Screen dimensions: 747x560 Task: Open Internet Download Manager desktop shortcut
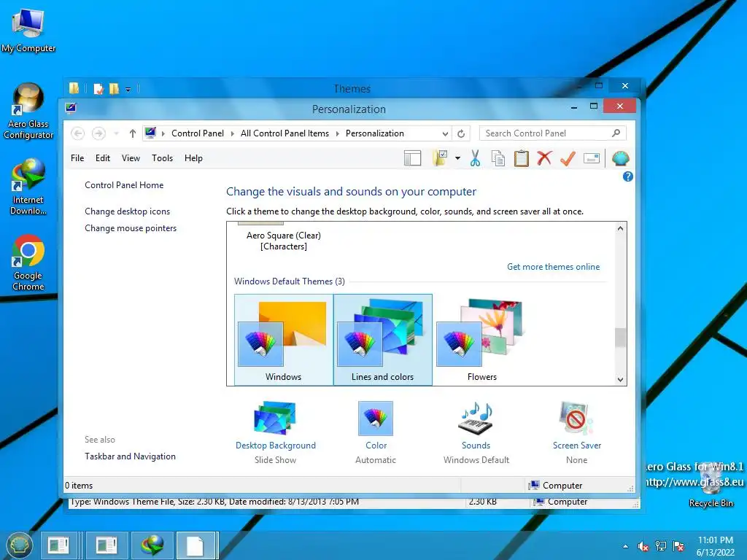28,187
